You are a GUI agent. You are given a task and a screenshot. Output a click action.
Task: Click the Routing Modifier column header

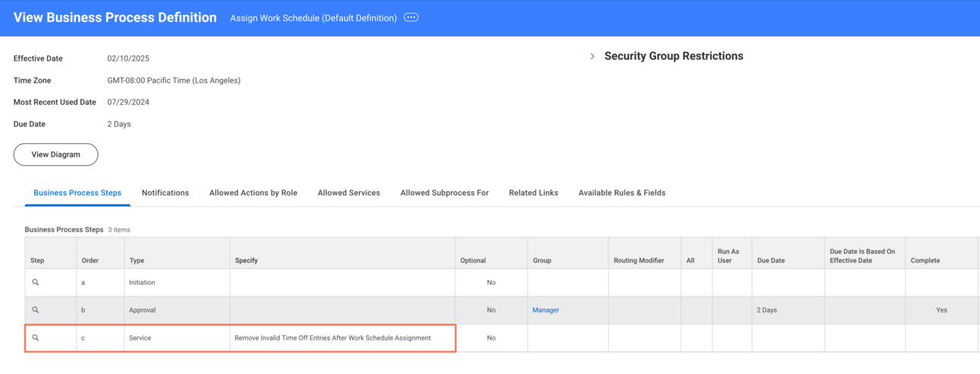[639, 260]
